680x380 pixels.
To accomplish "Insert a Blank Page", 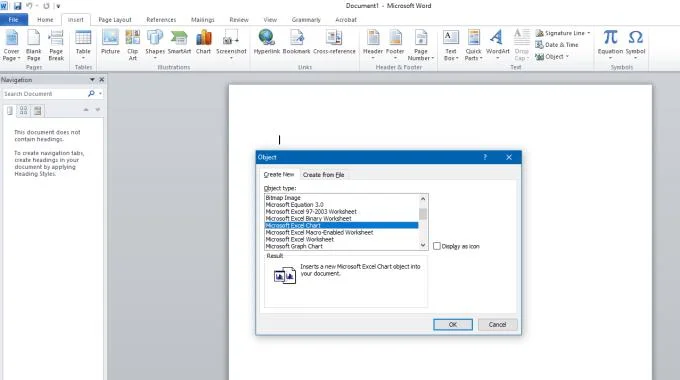I will pyautogui.click(x=33, y=45).
